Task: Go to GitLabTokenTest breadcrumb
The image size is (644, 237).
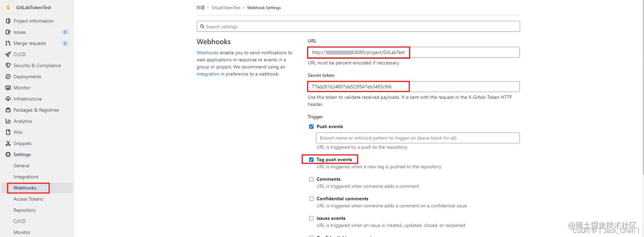Action: click(226, 8)
